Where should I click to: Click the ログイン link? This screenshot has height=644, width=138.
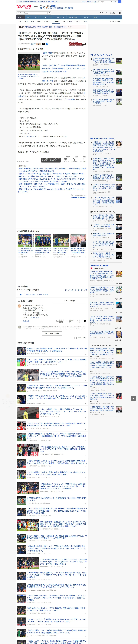[x=42, y=8]
